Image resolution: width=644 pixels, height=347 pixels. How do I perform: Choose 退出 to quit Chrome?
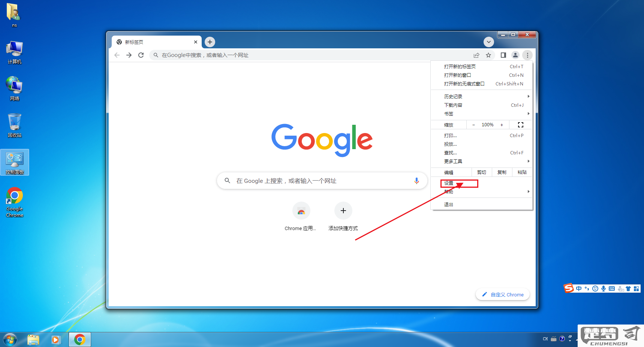(482, 204)
